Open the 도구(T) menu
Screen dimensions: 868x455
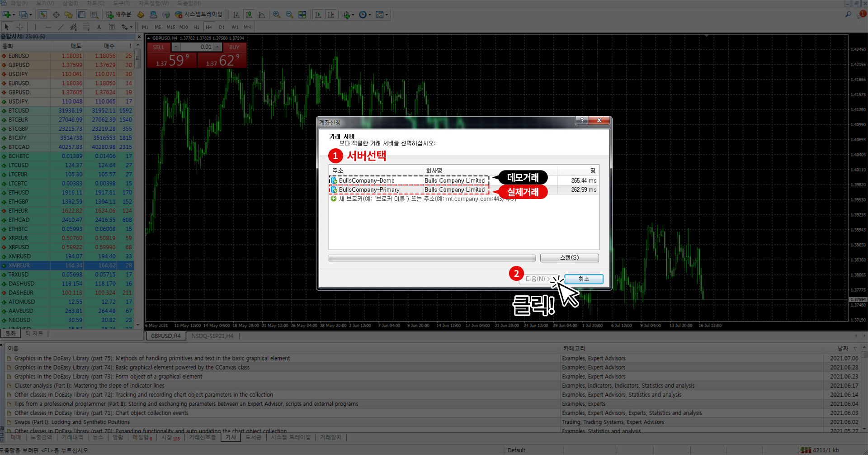121,3
